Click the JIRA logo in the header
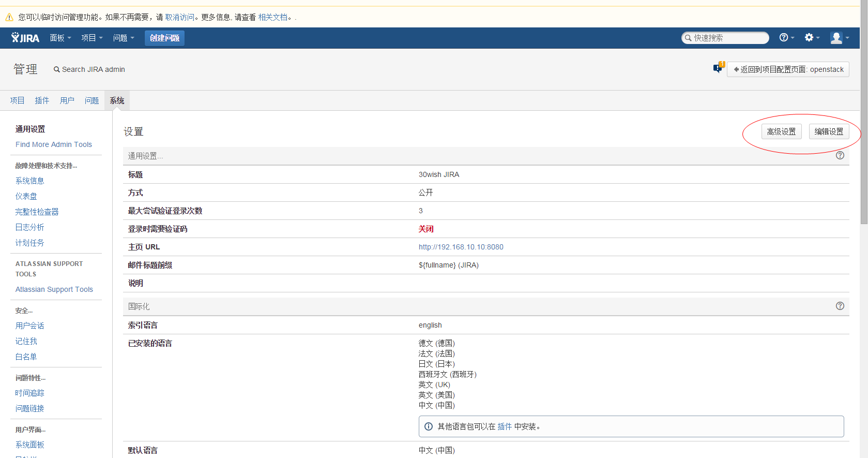868x458 pixels. coord(25,38)
